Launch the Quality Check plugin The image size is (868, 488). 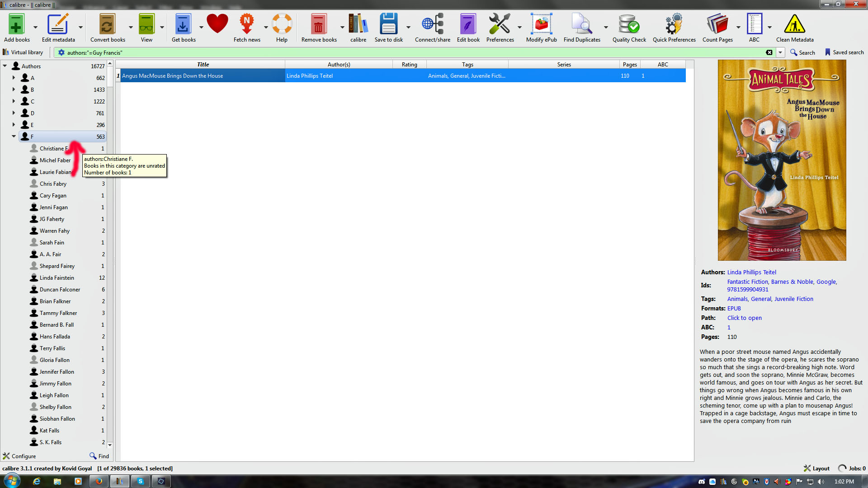pyautogui.click(x=629, y=25)
